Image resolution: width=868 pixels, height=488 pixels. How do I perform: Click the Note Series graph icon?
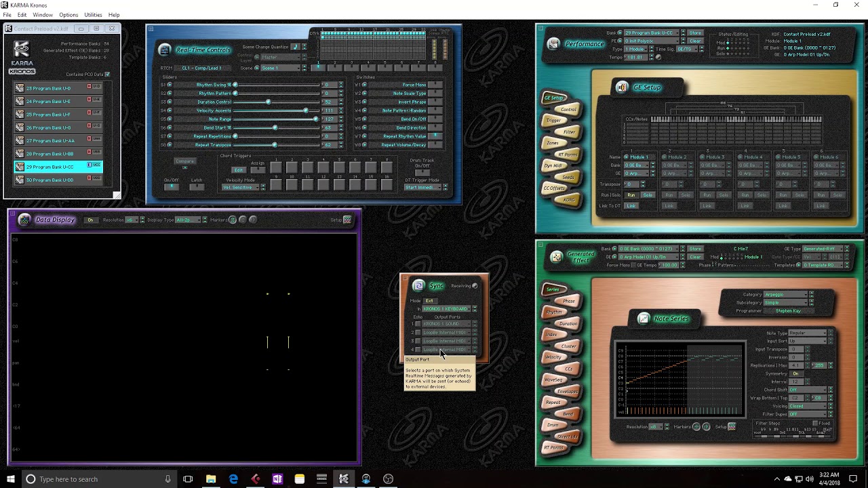644,319
